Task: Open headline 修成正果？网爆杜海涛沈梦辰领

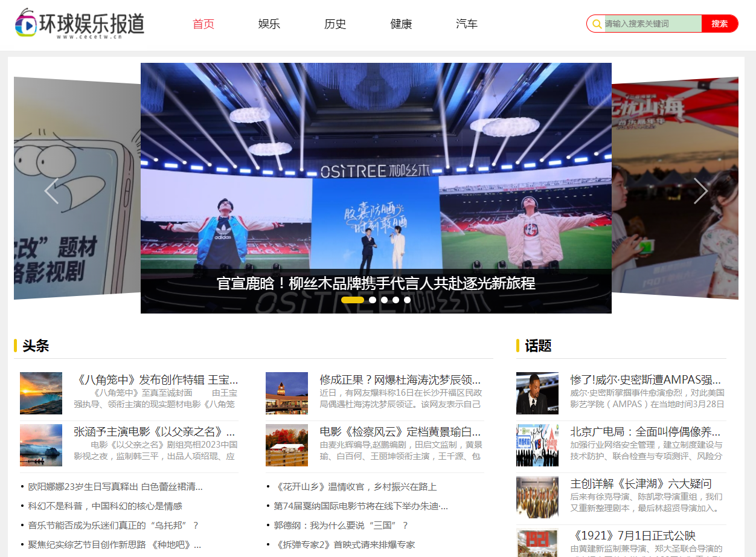Action: [x=400, y=380]
